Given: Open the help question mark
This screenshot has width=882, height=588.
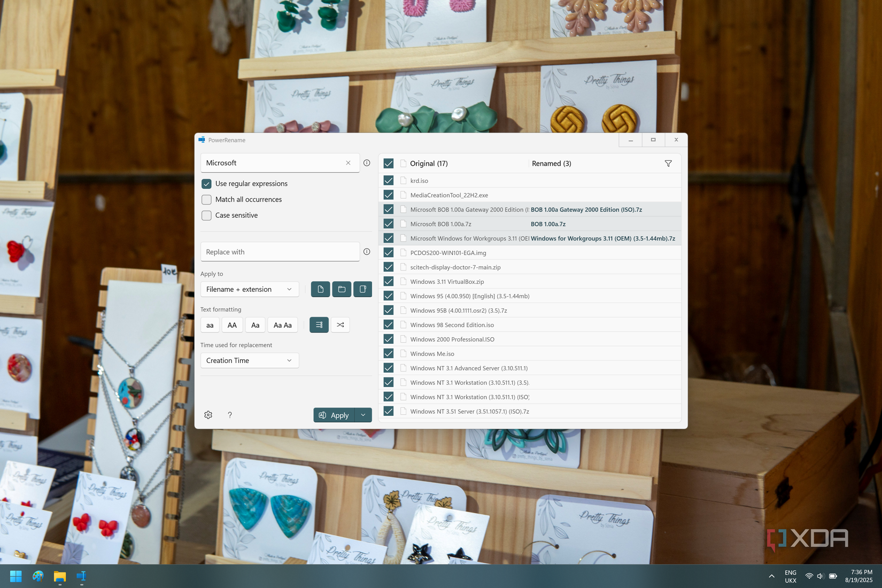Looking at the screenshot, I should click(x=230, y=415).
